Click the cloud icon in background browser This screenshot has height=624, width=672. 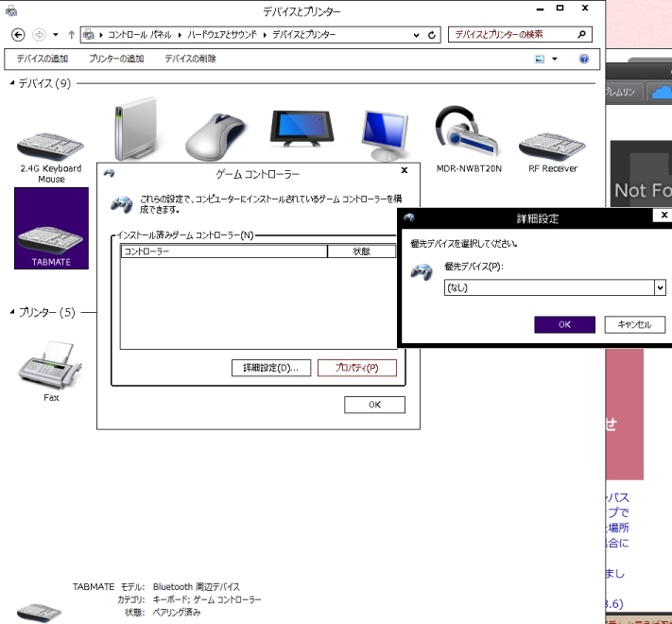click(662, 92)
